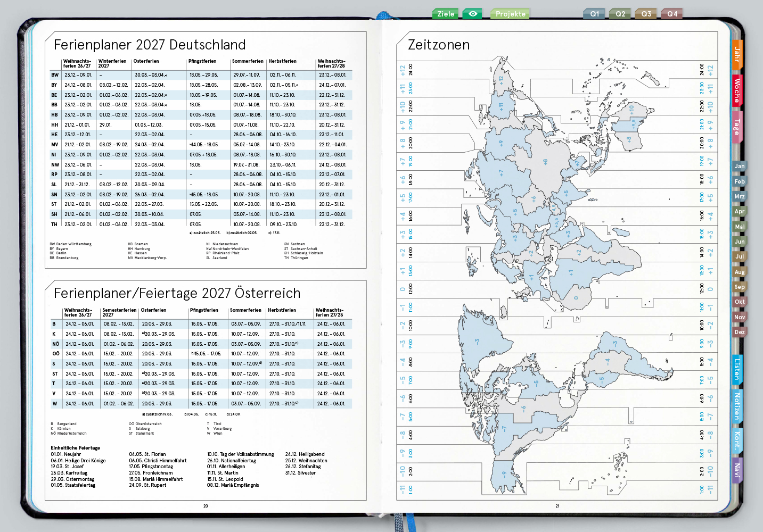Click the holiday '08.12. Mariä Empfängnis'
Image resolution: width=763 pixels, height=532 pixels.
233,485
